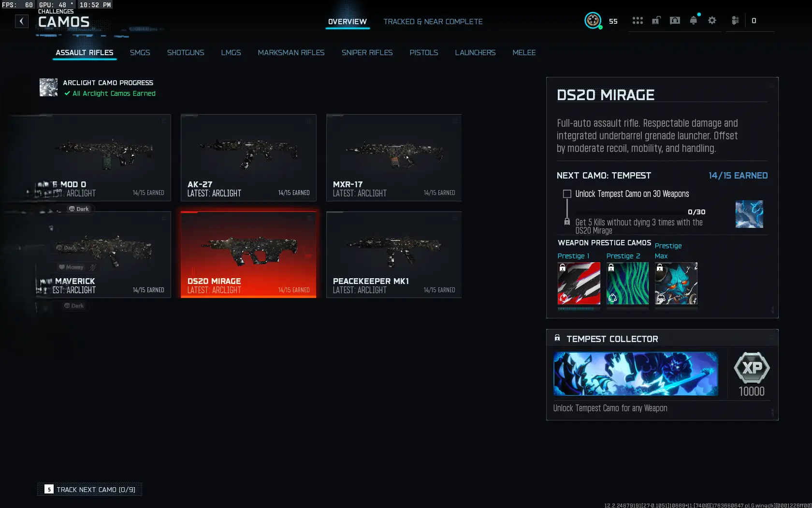The width and height of the screenshot is (812, 508).
Task: Open the grid menu icon
Action: pos(638,20)
